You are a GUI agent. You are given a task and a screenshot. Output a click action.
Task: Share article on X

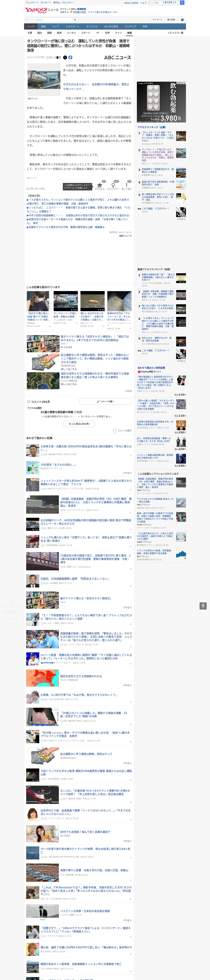pos(65,57)
